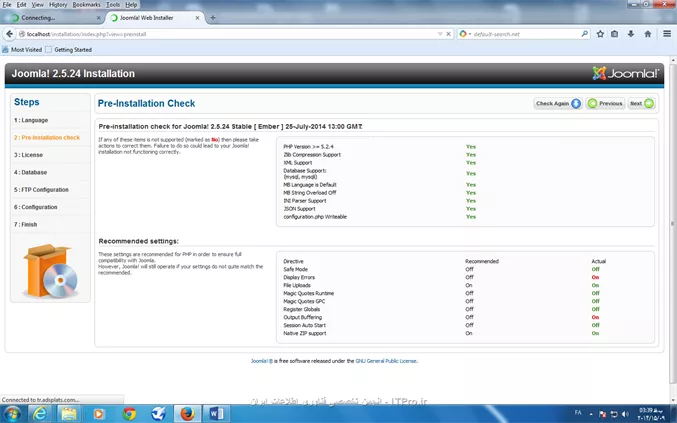This screenshot has height=423, width=677.
Task: Close the Joomla! Web Installer tab
Action: coord(197,18)
